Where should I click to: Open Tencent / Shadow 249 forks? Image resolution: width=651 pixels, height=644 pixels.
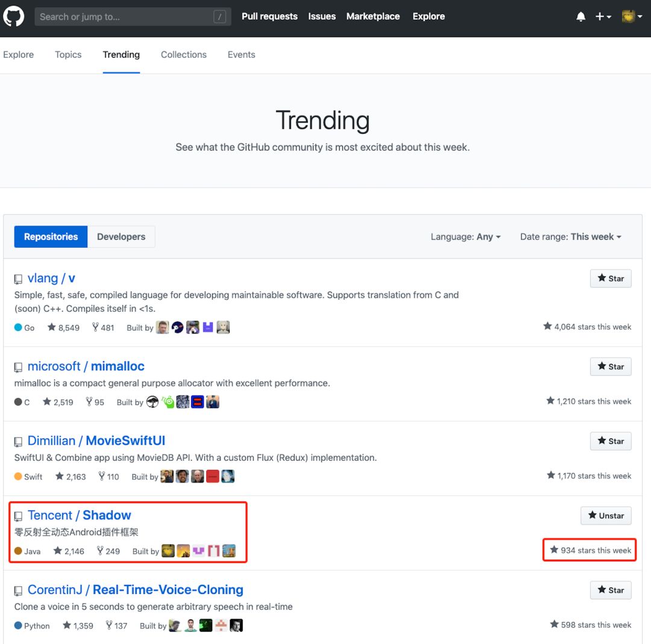point(108,551)
